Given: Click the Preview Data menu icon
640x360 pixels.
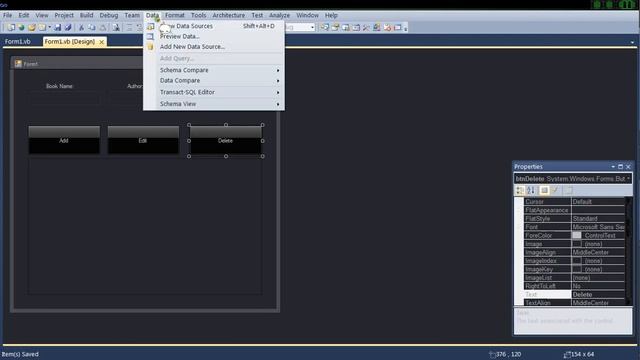Looking at the screenshot, I should [151, 36].
